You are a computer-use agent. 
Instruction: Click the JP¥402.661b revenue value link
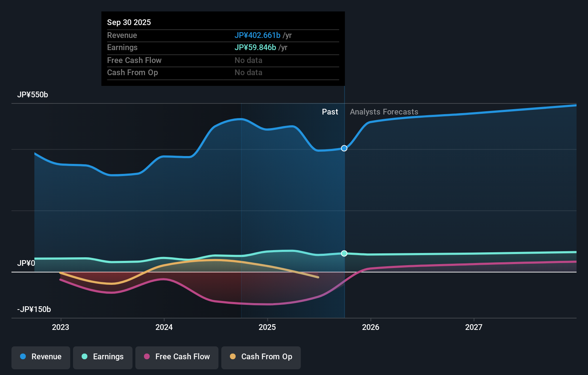point(257,35)
